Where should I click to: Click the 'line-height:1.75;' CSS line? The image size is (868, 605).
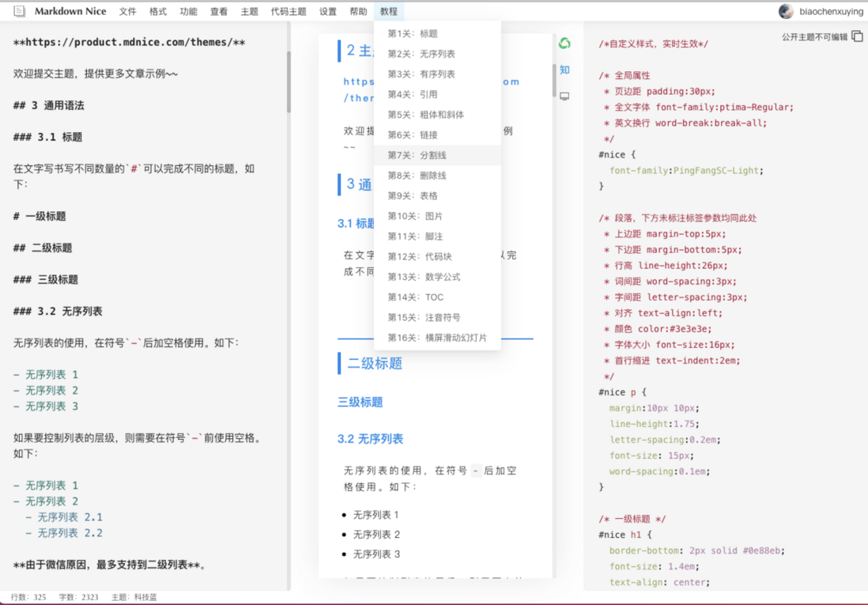point(655,424)
